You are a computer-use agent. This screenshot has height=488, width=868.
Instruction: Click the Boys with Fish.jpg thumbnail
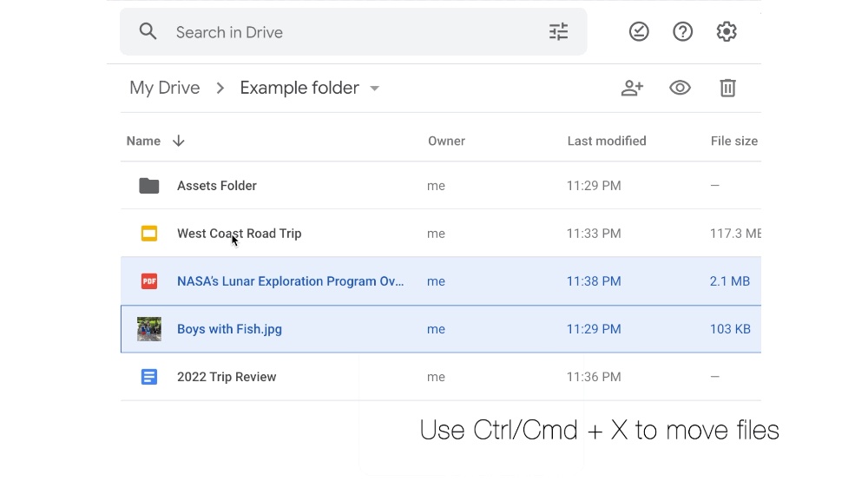149,329
